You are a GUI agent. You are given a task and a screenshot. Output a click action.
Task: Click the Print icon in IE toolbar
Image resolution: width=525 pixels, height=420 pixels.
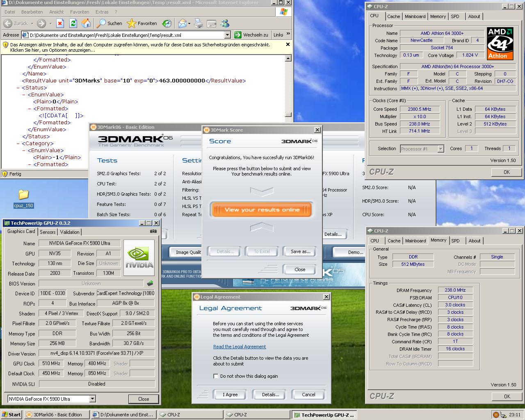(x=199, y=23)
